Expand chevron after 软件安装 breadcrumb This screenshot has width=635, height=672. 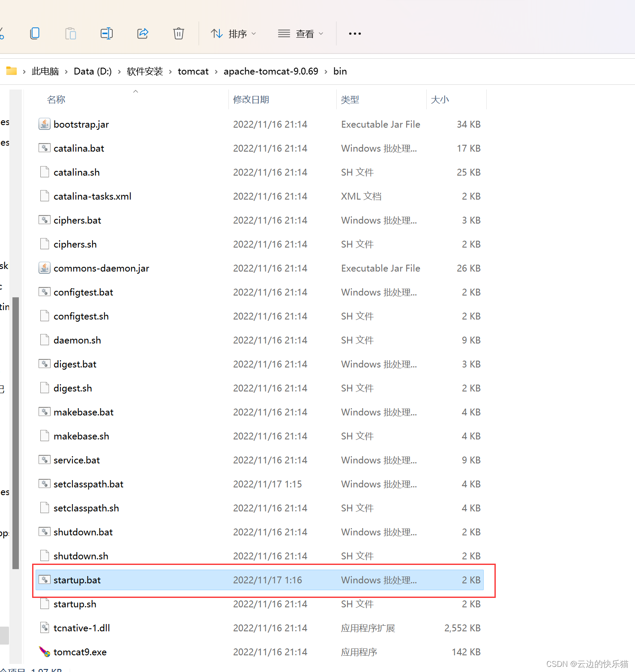pyautogui.click(x=171, y=72)
